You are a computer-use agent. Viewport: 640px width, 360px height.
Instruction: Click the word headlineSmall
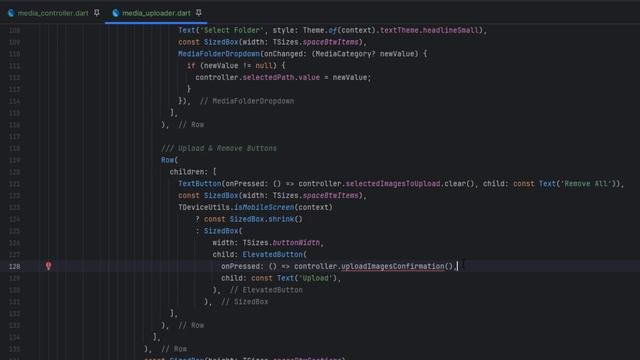coord(451,30)
